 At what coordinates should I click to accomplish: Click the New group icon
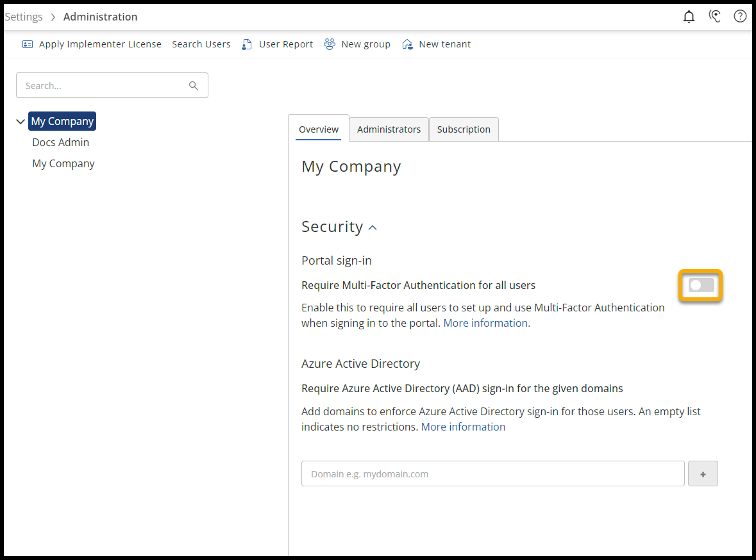coord(330,44)
